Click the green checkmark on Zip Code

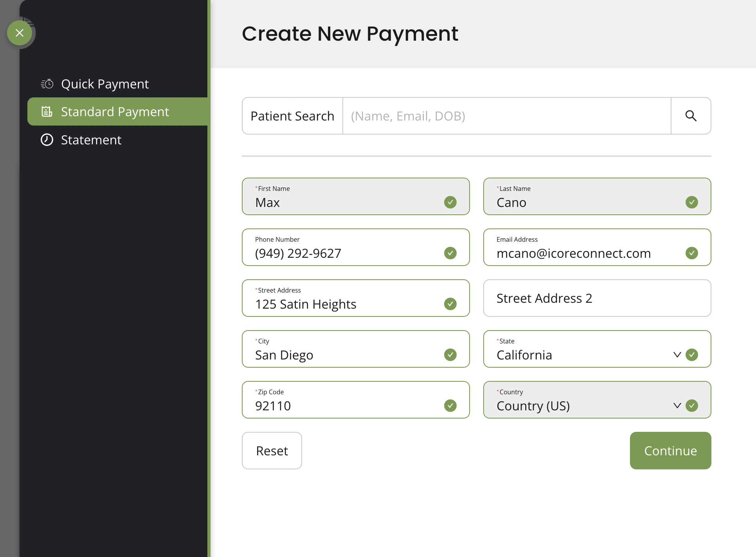(450, 406)
